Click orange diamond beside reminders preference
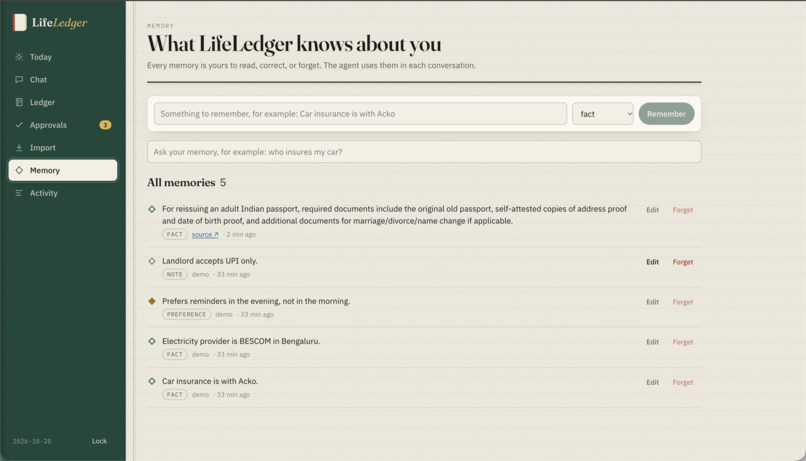806x461 pixels. [x=152, y=301]
